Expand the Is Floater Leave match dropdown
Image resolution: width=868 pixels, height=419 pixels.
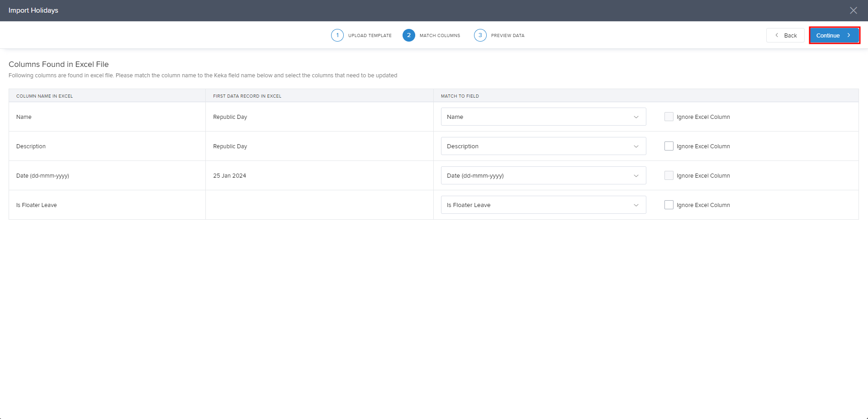pyautogui.click(x=543, y=205)
